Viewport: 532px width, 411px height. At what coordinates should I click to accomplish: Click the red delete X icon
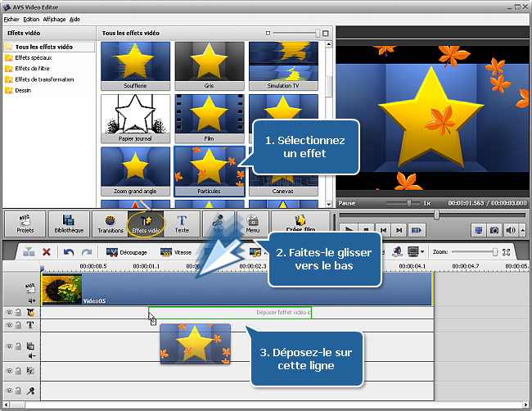pos(47,252)
